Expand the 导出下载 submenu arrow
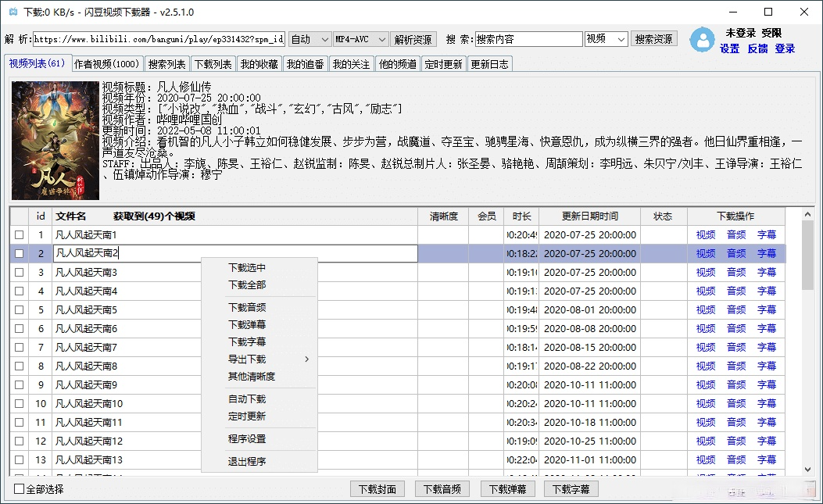 click(x=306, y=359)
